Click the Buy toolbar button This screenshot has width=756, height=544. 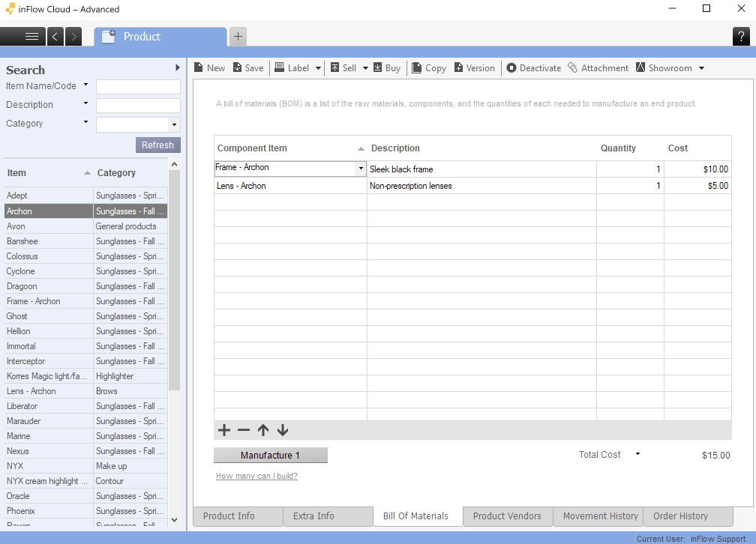(x=387, y=68)
